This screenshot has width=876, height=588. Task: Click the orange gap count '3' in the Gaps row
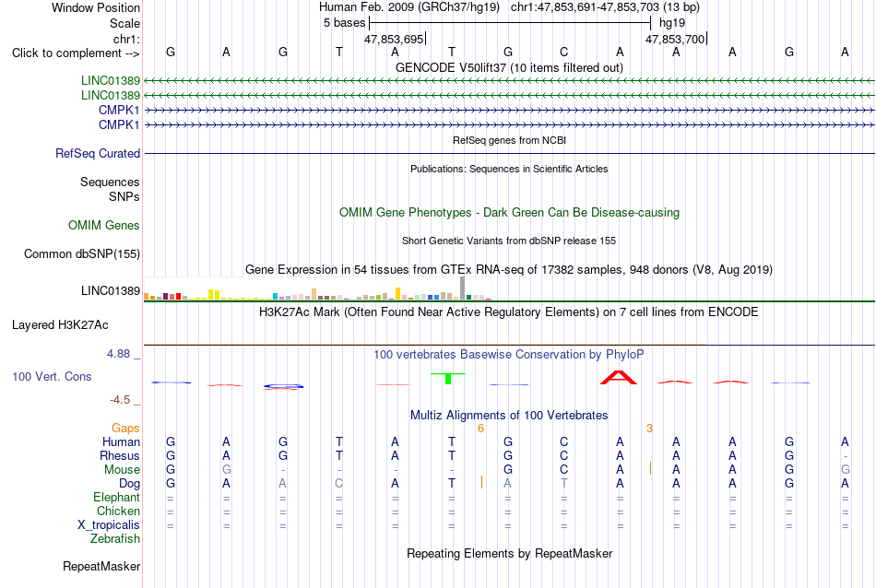[x=649, y=429]
